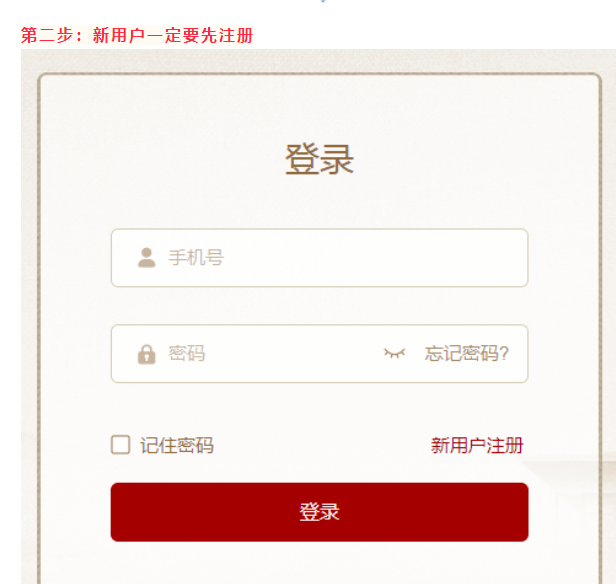Go to new user registration via 新用户注册

click(477, 446)
